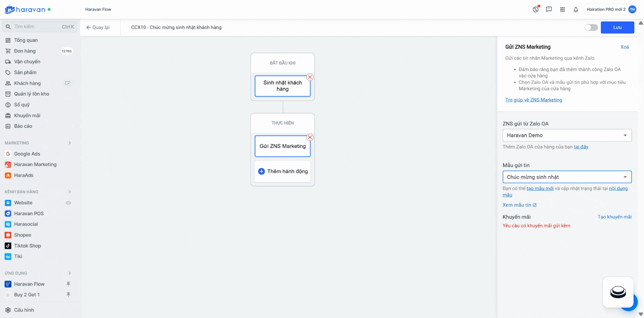Screen dimensions: 644x318
Task: Click the Haravan logo
Action: coord(25,9)
